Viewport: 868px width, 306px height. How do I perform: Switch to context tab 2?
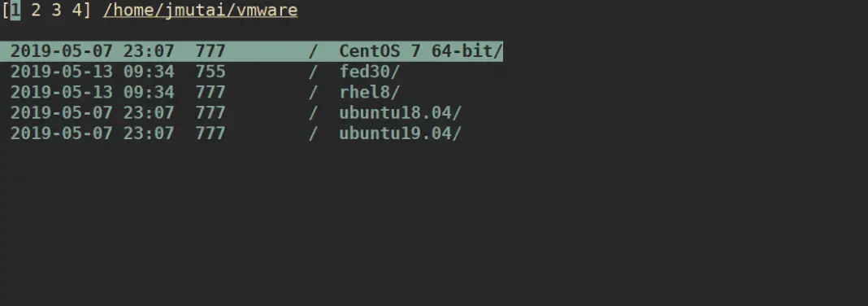[36, 11]
